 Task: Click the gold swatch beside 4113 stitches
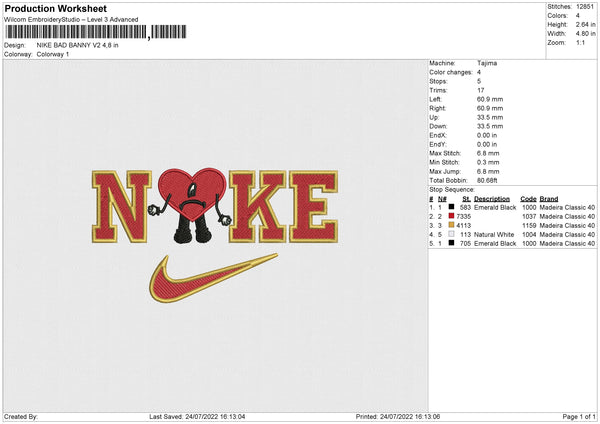tap(452, 225)
